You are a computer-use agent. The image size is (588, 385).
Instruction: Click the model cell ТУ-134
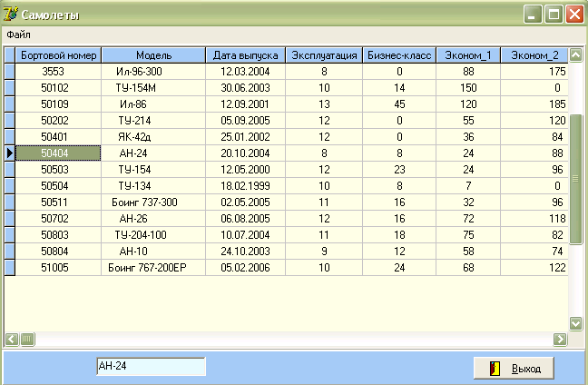pyautogui.click(x=153, y=186)
